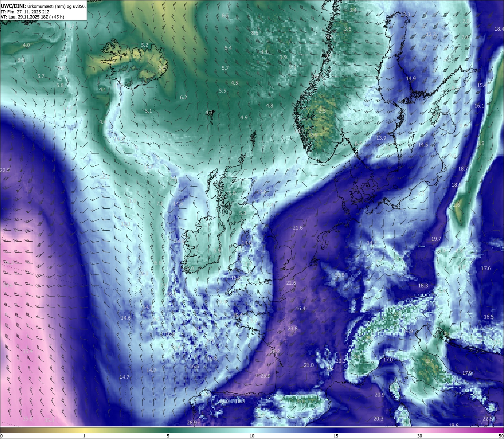Click the valid time line "VT: Lau. 29.11.2025 18Z (+45 h)"
The image size is (504, 439).
[x=32, y=17]
